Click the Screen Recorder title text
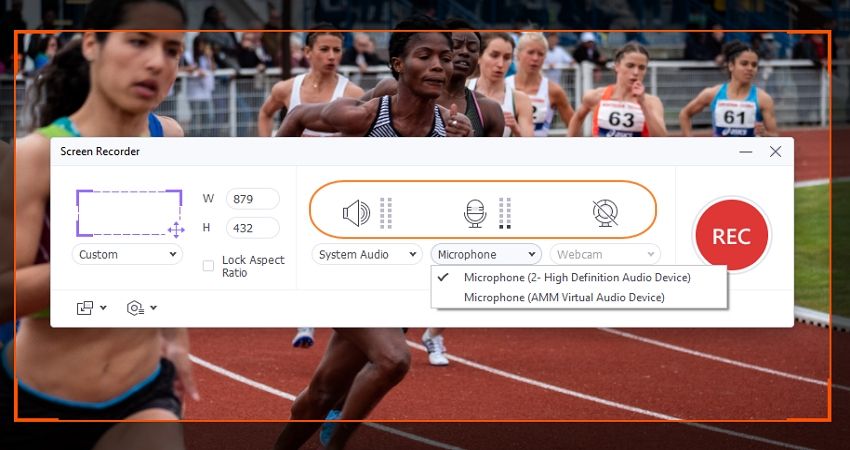The width and height of the screenshot is (850, 450). (x=100, y=152)
